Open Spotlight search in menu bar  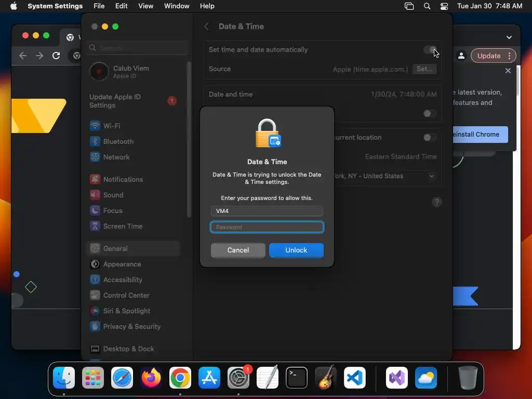427,6
